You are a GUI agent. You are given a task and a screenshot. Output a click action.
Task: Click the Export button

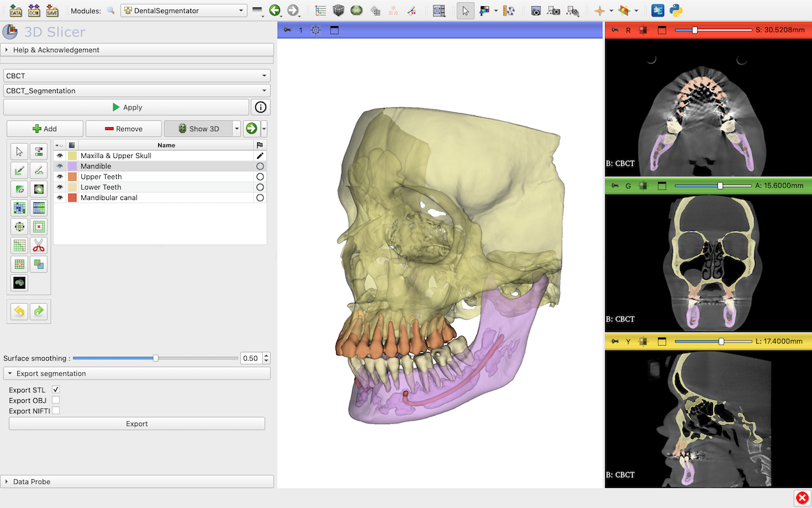coord(136,423)
